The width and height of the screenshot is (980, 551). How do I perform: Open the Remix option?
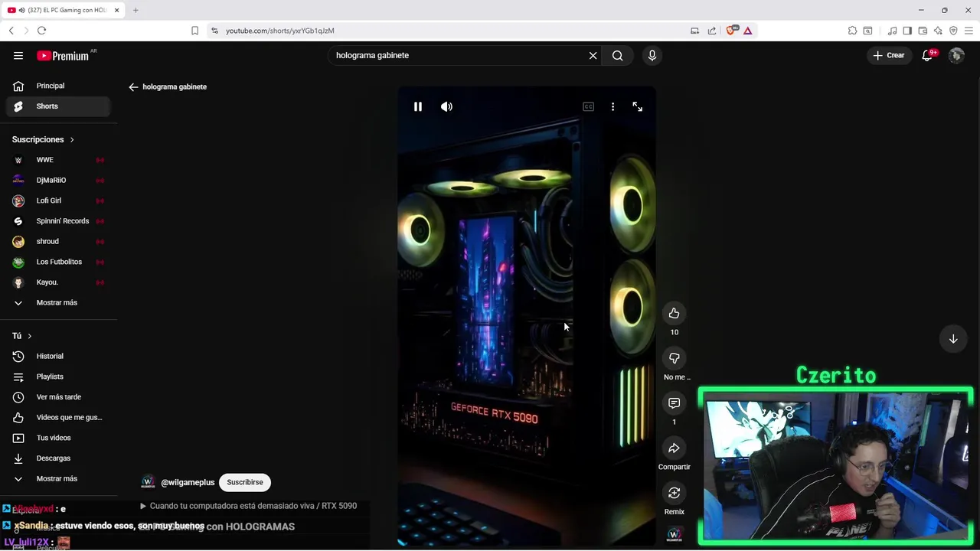674,493
